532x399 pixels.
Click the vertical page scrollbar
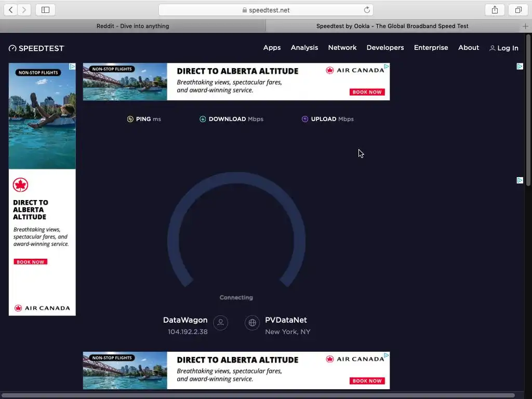pyautogui.click(x=528, y=109)
